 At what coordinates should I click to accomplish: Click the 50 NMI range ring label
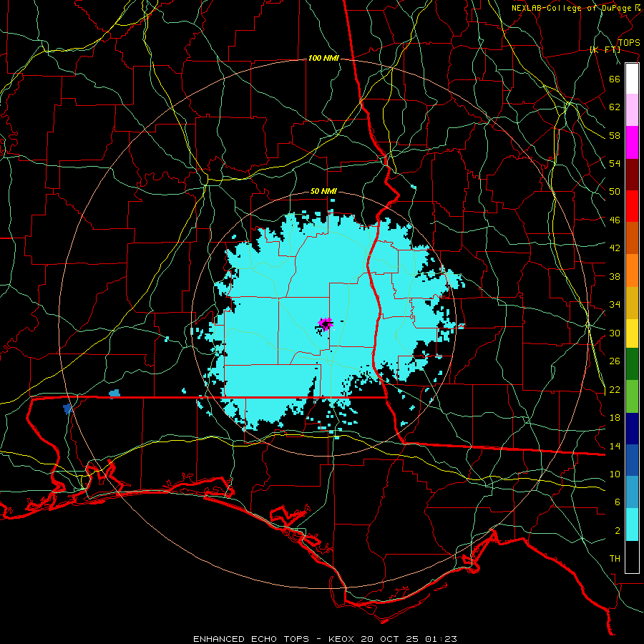click(323, 191)
